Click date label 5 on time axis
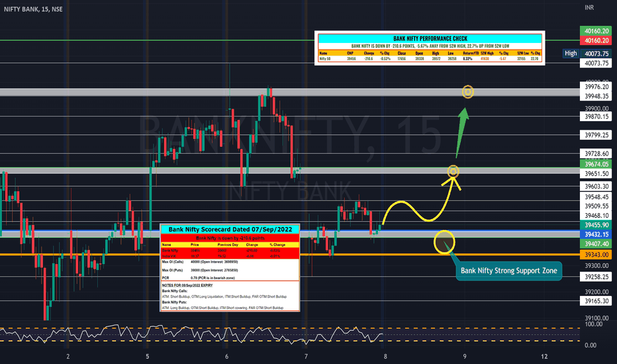 [x=148, y=357]
